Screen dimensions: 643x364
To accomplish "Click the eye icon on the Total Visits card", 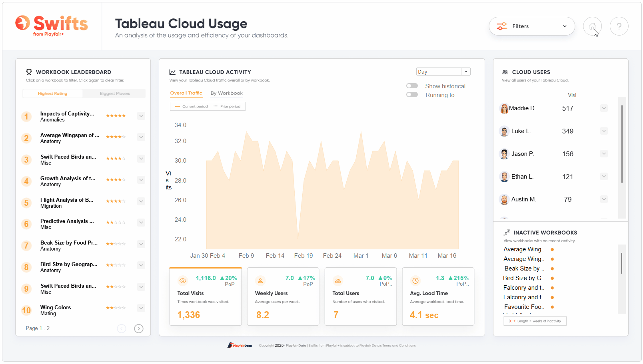I will tap(183, 281).
